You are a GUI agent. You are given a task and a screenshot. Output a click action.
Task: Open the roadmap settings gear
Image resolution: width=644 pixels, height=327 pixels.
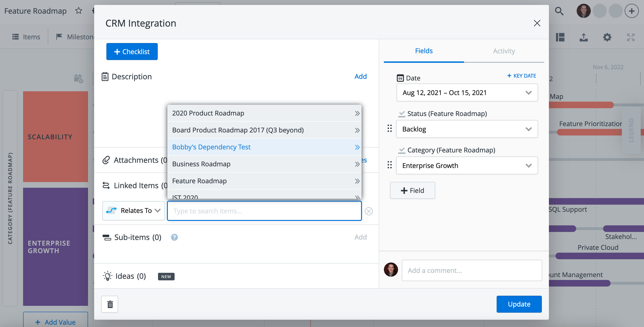point(607,37)
